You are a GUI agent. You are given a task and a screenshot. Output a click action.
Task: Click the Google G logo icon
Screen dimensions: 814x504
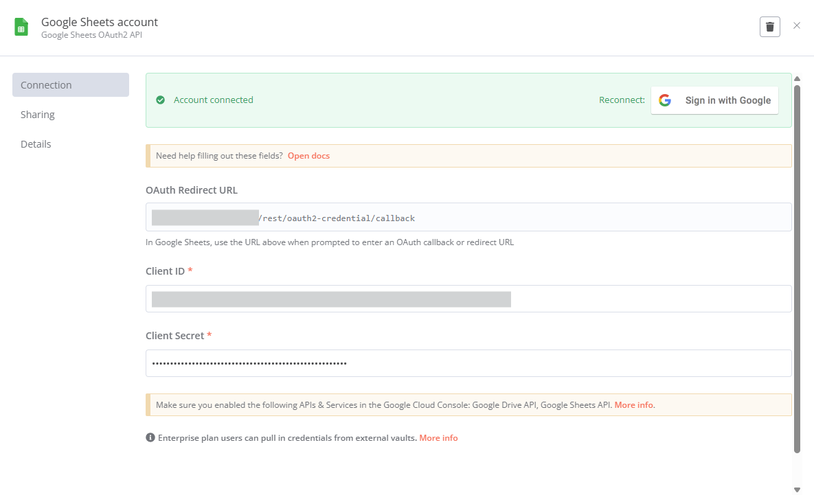(x=665, y=100)
